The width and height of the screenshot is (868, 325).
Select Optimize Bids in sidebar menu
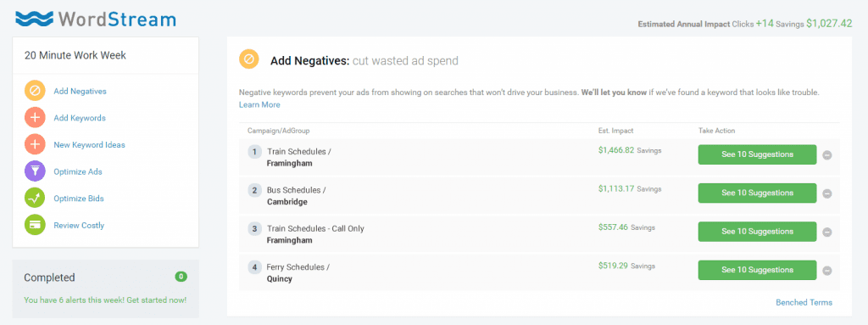tap(79, 199)
